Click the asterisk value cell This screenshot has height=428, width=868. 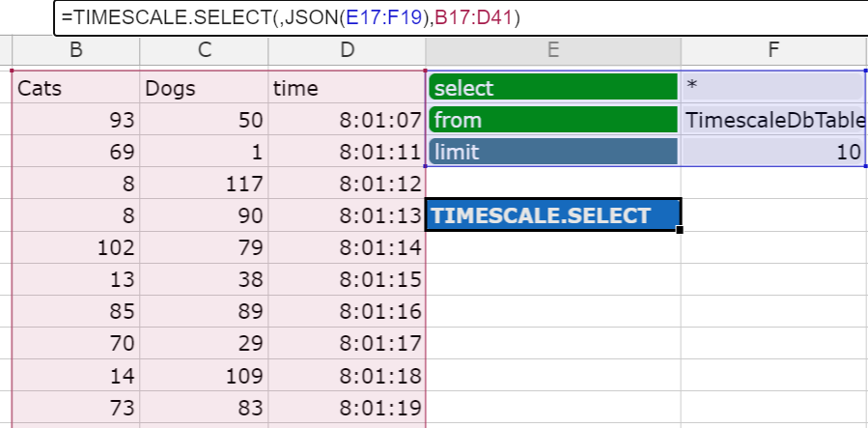point(772,88)
